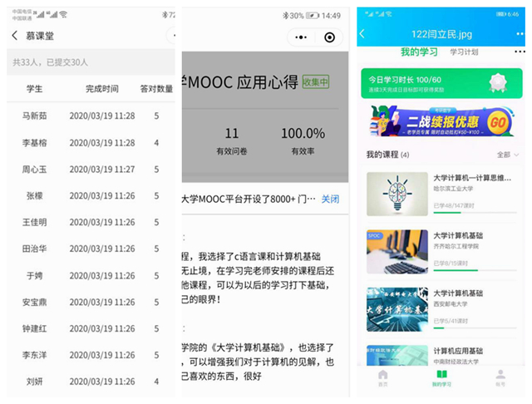532x404 pixels.
Task: Tap the 答对数量 column header
Action: click(156, 89)
